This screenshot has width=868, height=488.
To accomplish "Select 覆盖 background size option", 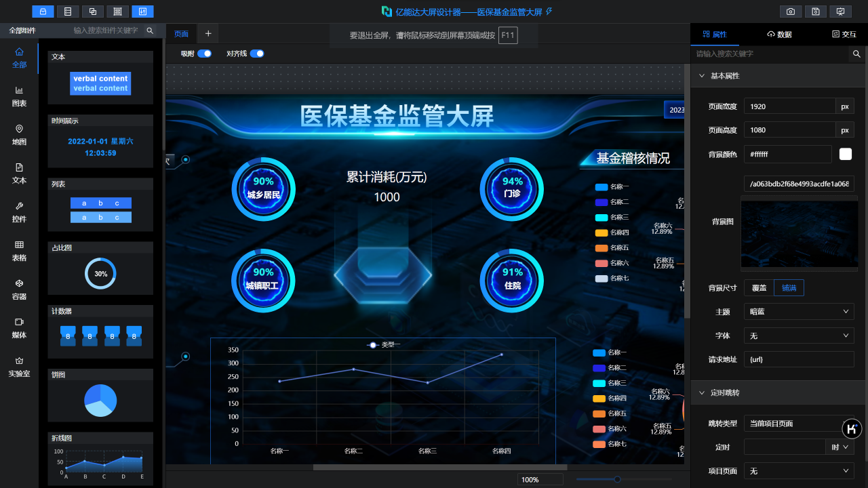I will click(759, 288).
